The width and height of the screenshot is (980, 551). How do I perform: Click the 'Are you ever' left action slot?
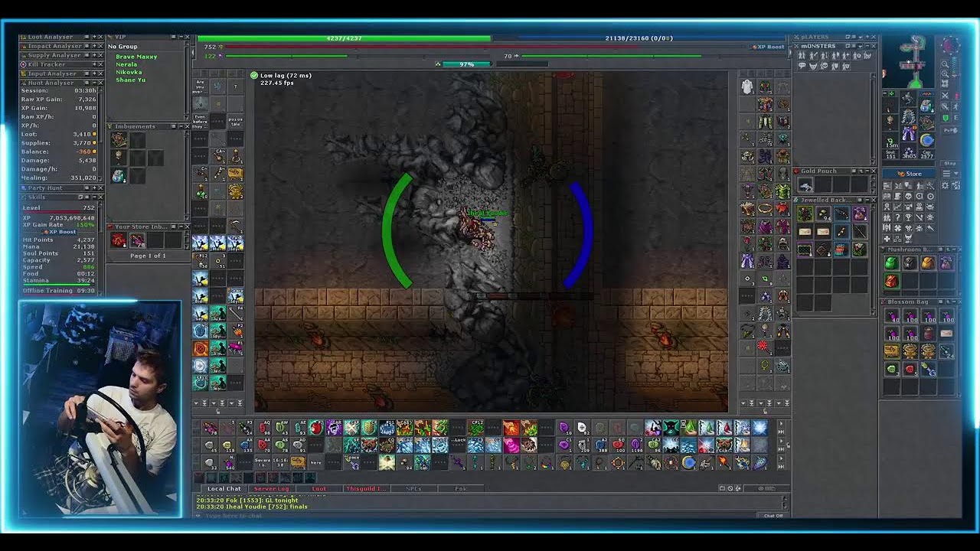point(201,85)
